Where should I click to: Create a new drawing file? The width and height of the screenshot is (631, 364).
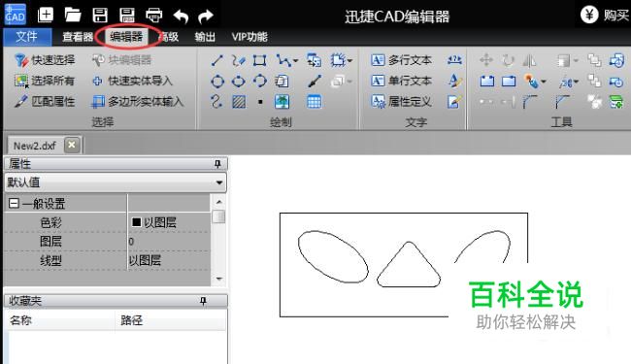click(46, 16)
